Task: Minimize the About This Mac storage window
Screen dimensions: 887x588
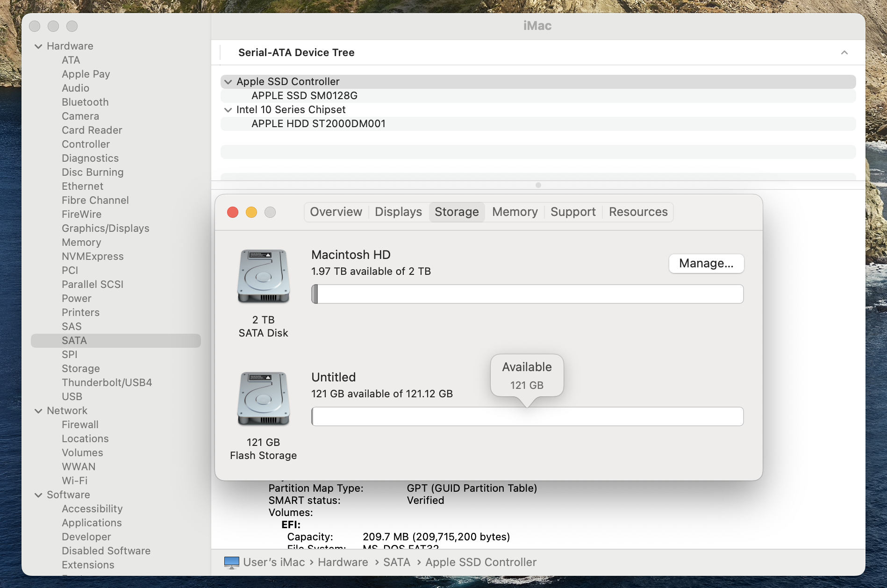Action: (x=251, y=212)
